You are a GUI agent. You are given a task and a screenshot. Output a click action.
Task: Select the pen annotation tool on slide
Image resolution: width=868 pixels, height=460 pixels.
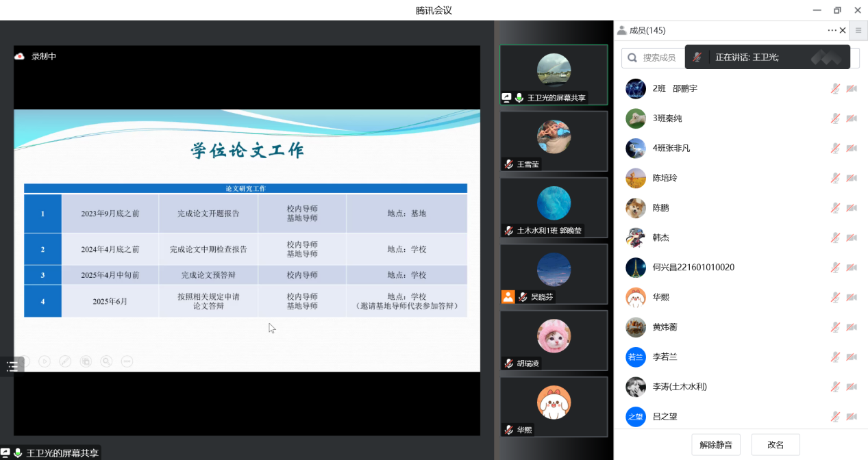point(65,361)
